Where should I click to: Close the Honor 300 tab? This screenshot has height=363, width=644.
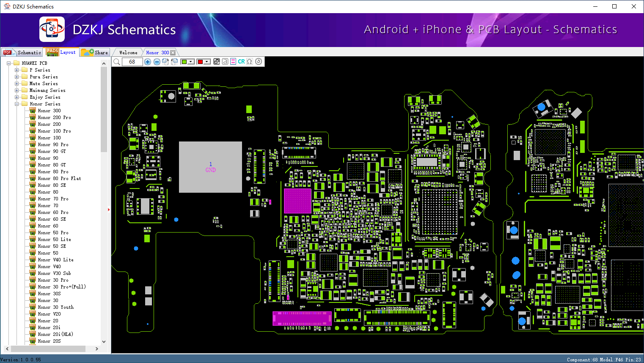click(x=173, y=53)
